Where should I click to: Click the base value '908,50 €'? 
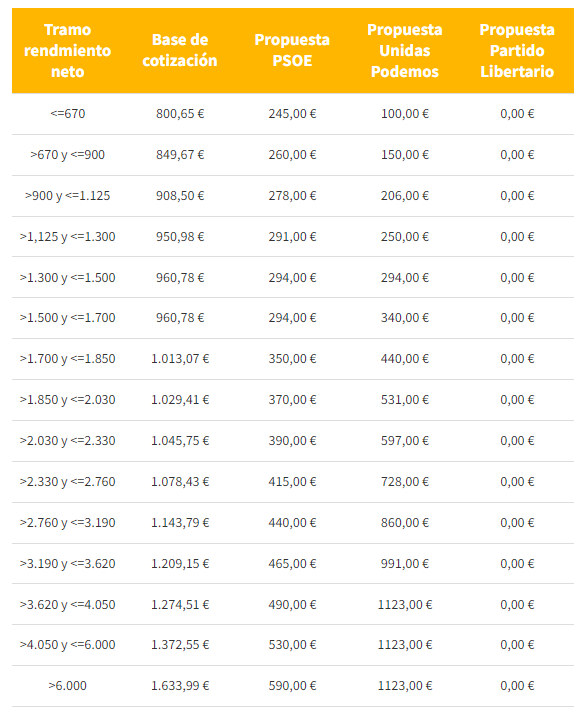180,196
